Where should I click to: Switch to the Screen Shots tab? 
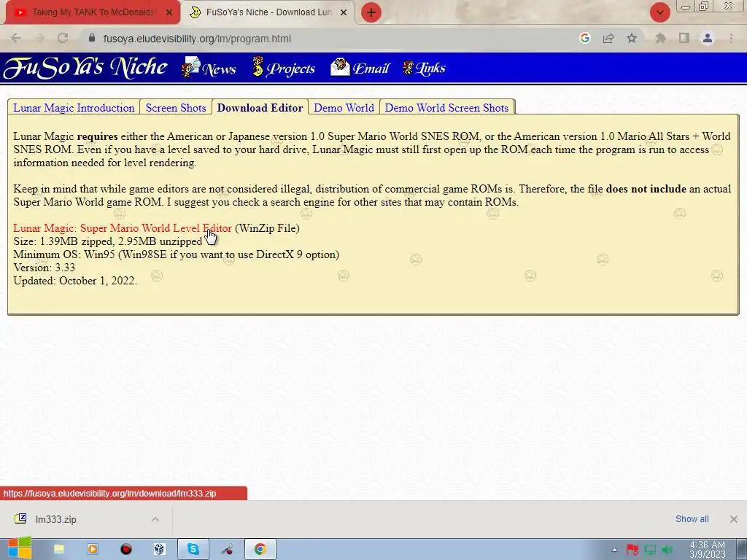click(x=176, y=108)
